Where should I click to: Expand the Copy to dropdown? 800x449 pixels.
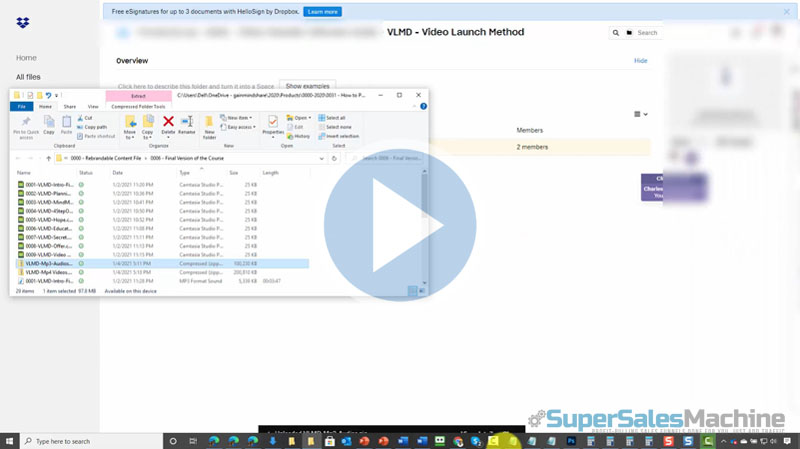pos(148,135)
